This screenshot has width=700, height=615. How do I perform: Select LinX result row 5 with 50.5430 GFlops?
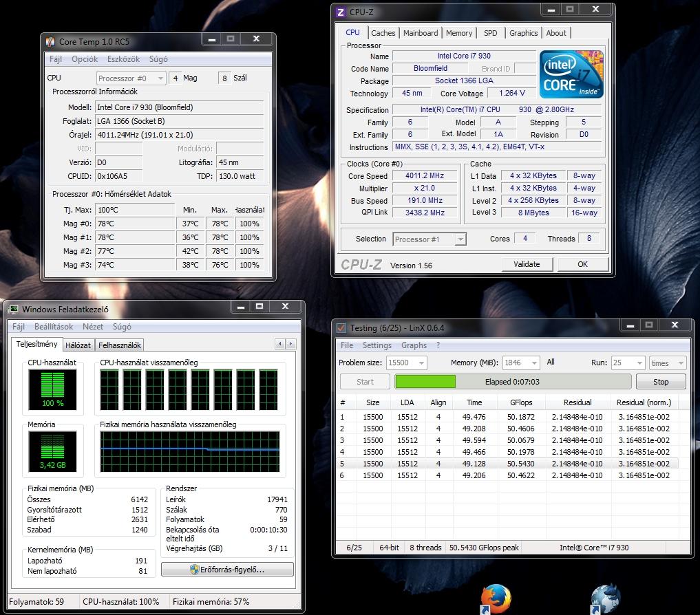507,464
